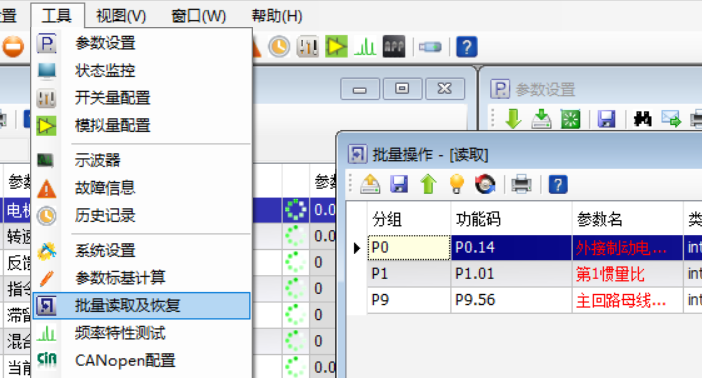This screenshot has height=378, width=702.
Task: Choose 参数标基计算 menu entry
Action: click(141, 278)
